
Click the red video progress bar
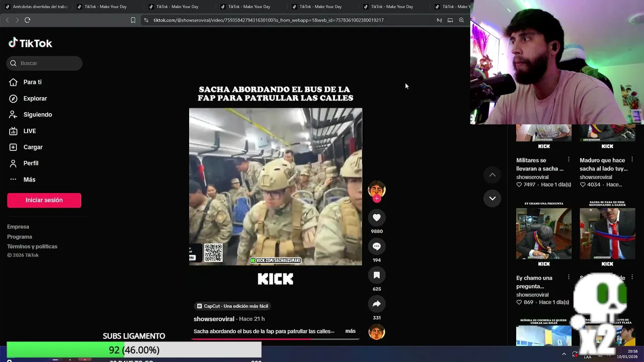[276, 339]
